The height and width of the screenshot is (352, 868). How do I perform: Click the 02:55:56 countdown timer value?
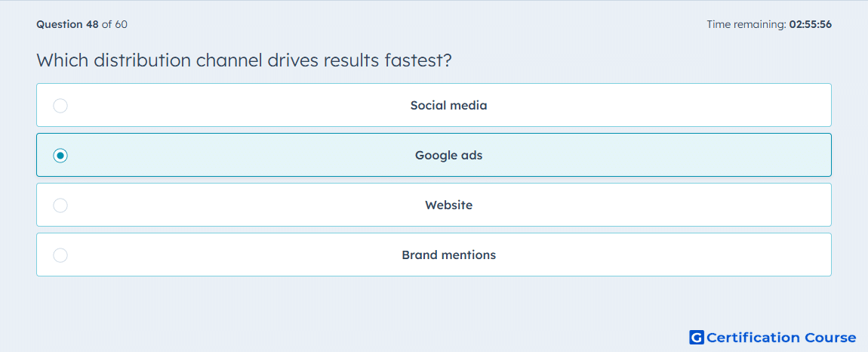point(811,24)
